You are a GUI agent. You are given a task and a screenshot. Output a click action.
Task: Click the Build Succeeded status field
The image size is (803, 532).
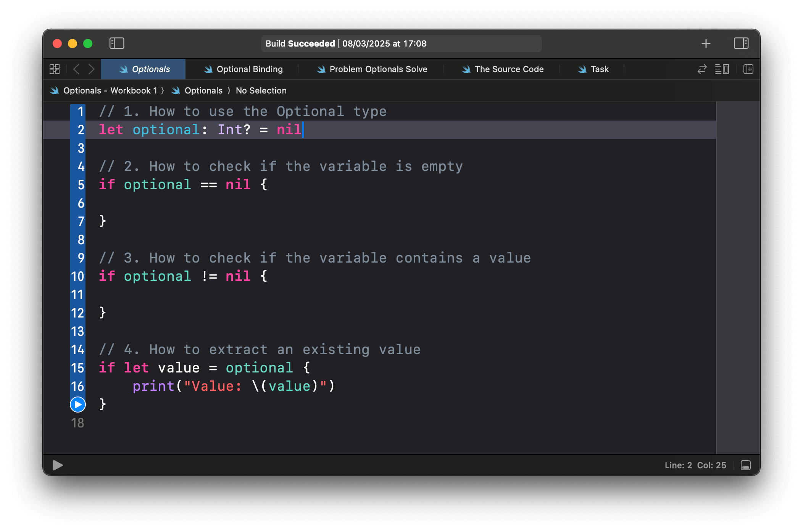[401, 44]
